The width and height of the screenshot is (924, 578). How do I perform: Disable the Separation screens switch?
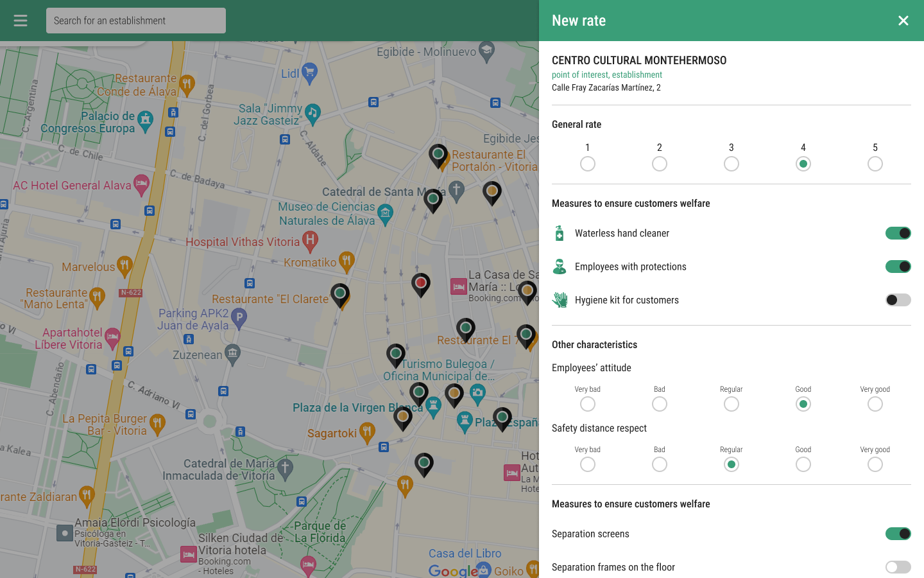coord(898,534)
